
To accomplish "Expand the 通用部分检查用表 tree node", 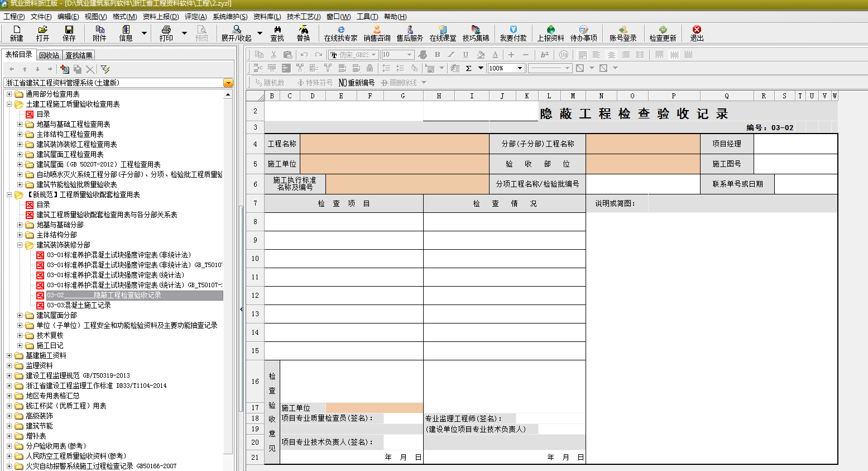I will (9, 94).
